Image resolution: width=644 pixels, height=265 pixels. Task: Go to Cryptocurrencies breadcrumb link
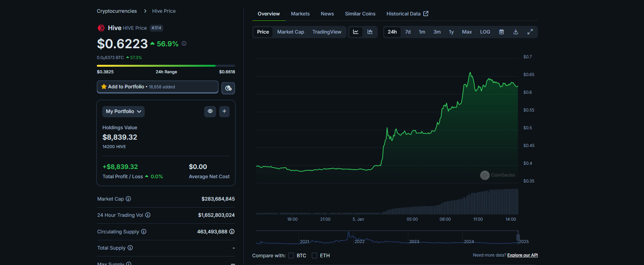tap(117, 11)
